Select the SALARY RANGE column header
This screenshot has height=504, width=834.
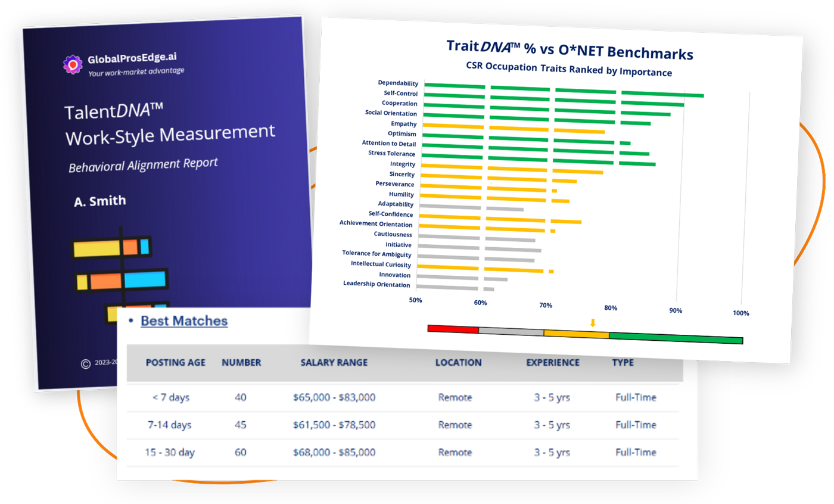(334, 362)
